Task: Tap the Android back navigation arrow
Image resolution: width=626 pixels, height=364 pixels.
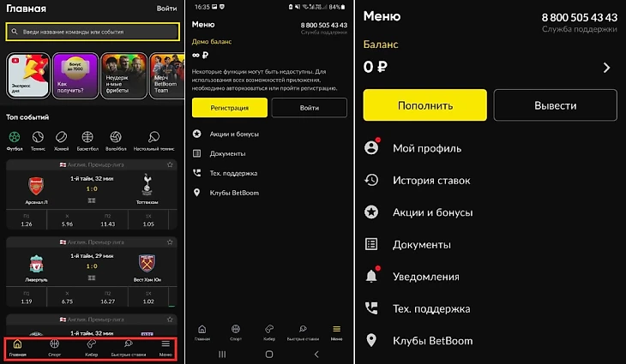Action: click(x=316, y=354)
